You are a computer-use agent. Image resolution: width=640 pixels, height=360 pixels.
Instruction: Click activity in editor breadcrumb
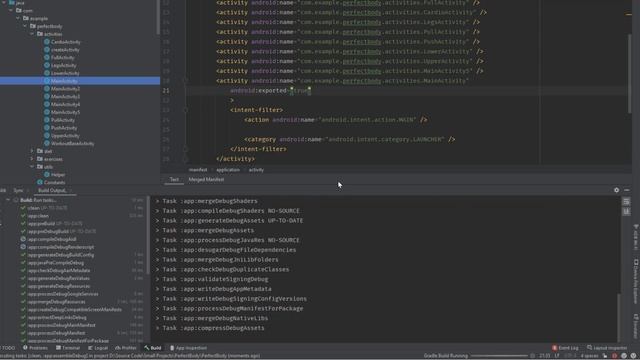click(x=256, y=170)
